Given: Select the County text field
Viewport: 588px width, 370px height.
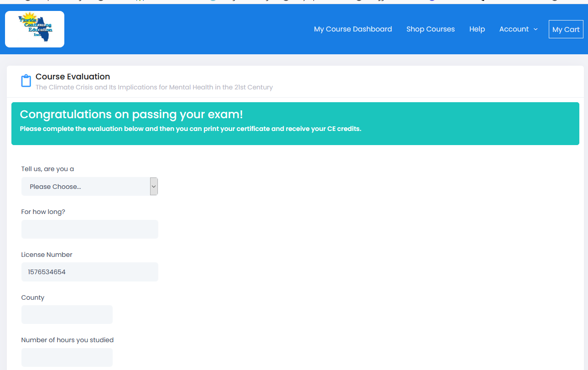Looking at the screenshot, I should click(x=67, y=315).
